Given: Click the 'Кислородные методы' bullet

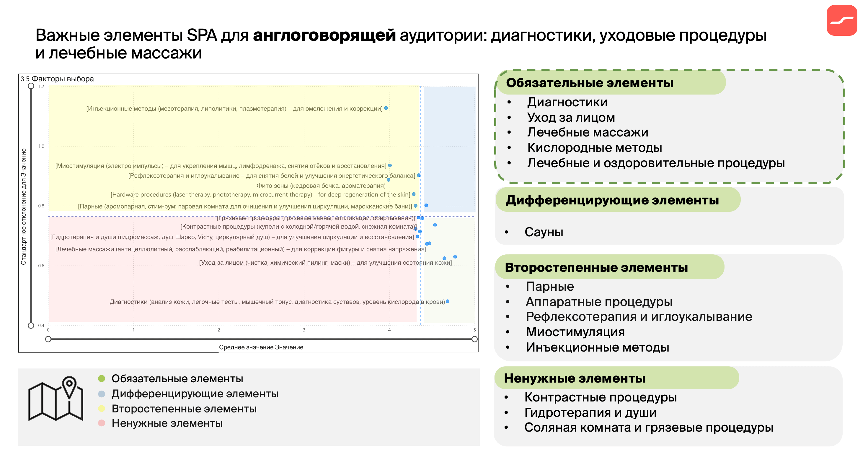Looking at the screenshot, I should (x=595, y=148).
